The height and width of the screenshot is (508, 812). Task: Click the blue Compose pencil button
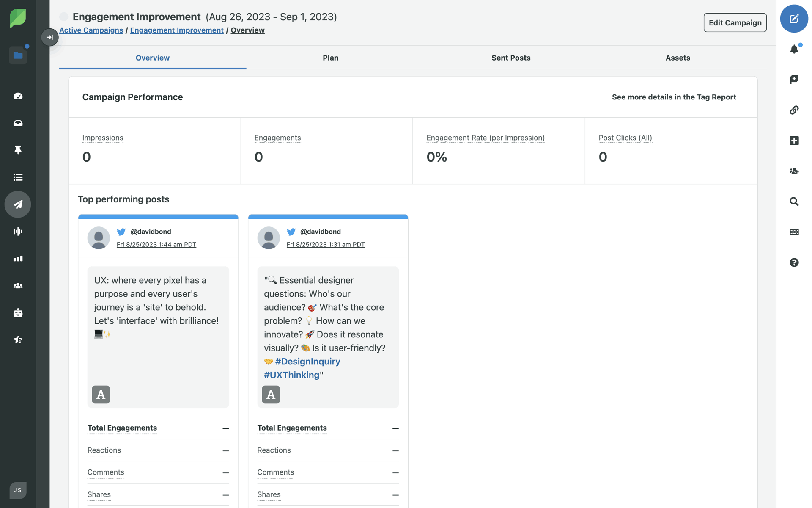coord(794,19)
